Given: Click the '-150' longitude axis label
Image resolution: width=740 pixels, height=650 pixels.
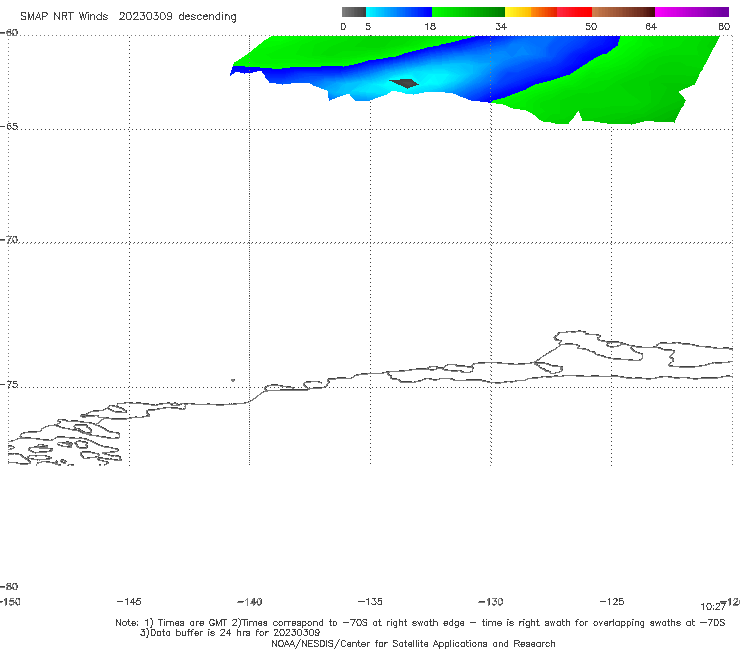Looking at the screenshot, I should pos(10,601).
